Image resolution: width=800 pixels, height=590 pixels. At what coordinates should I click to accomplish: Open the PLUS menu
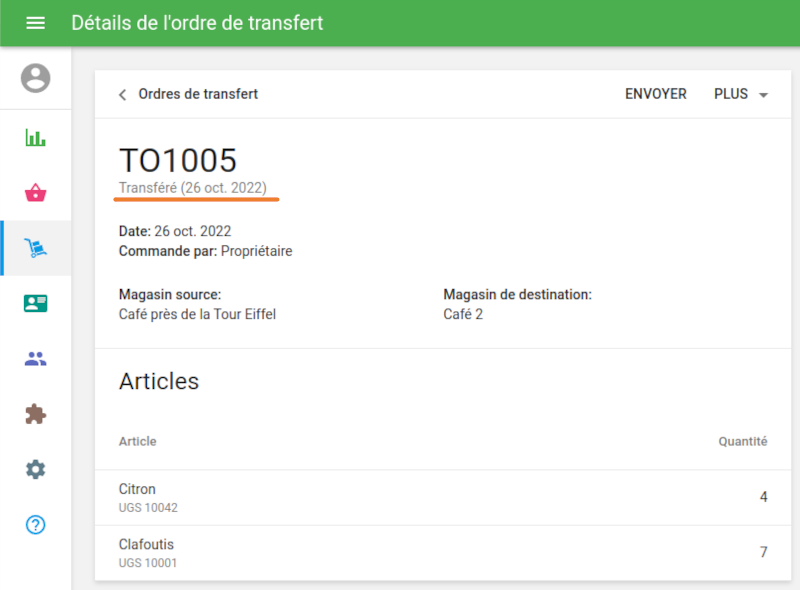[x=730, y=93]
